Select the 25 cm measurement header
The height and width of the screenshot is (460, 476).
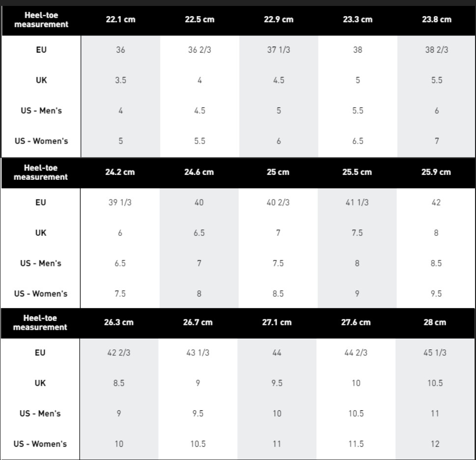[278, 172]
